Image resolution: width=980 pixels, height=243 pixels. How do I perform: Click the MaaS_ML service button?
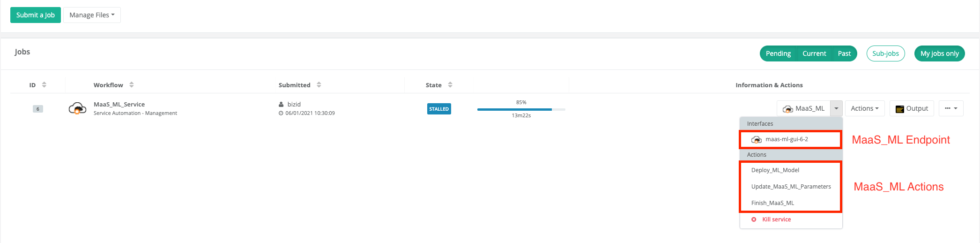click(804, 108)
